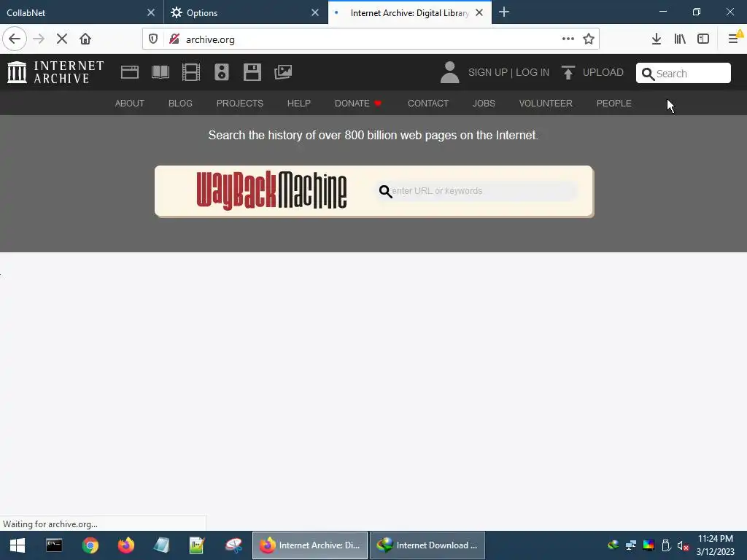Open the VOLUNTEER page
The width and height of the screenshot is (747, 560).
546,104
